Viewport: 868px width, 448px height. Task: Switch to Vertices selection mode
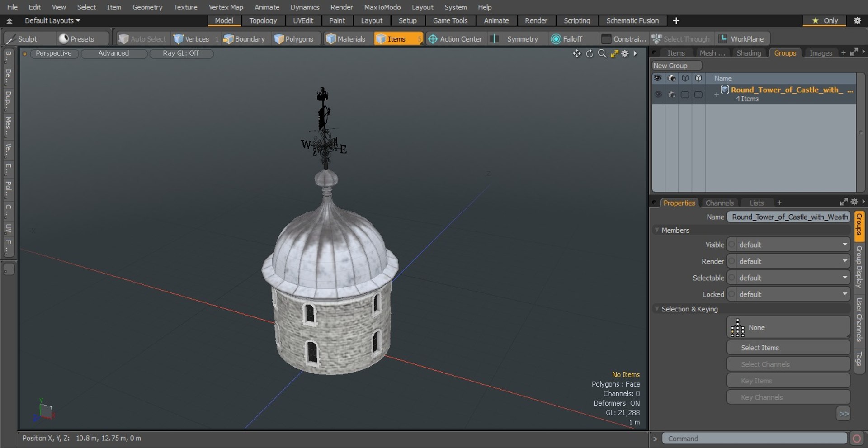[x=192, y=39]
